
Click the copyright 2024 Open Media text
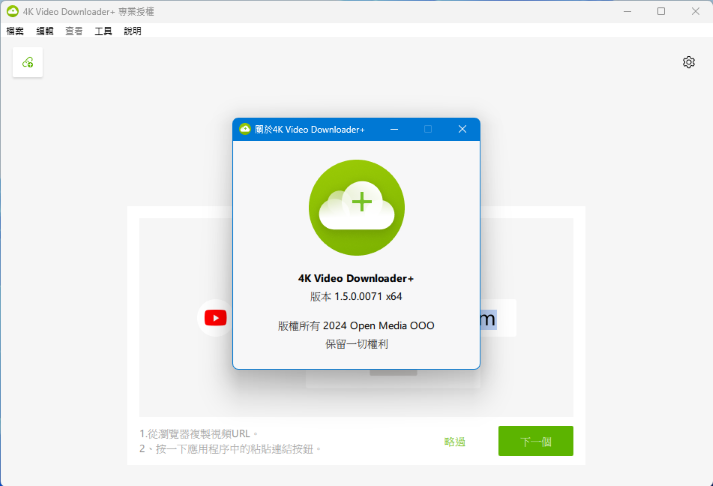coord(356,325)
